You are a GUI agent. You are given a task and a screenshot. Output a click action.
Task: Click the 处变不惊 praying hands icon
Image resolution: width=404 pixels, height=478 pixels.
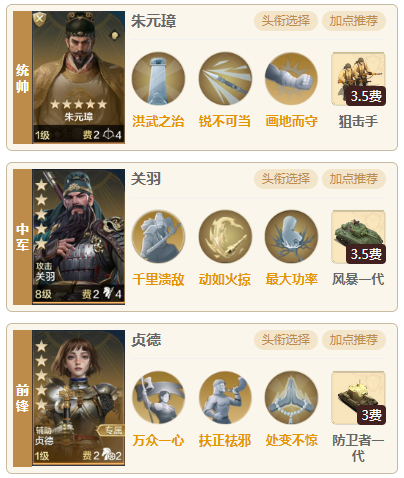tap(291, 397)
